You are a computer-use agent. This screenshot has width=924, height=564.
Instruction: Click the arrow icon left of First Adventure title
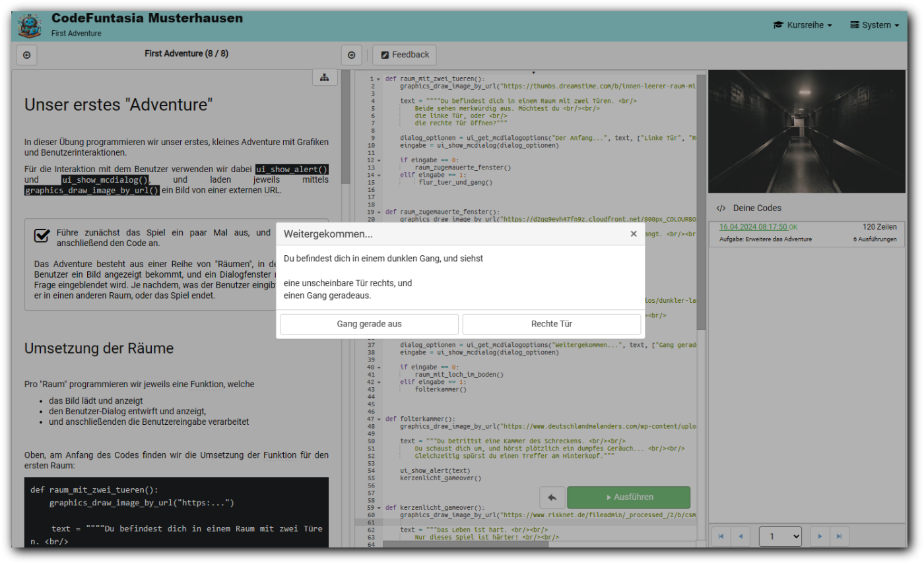26,55
